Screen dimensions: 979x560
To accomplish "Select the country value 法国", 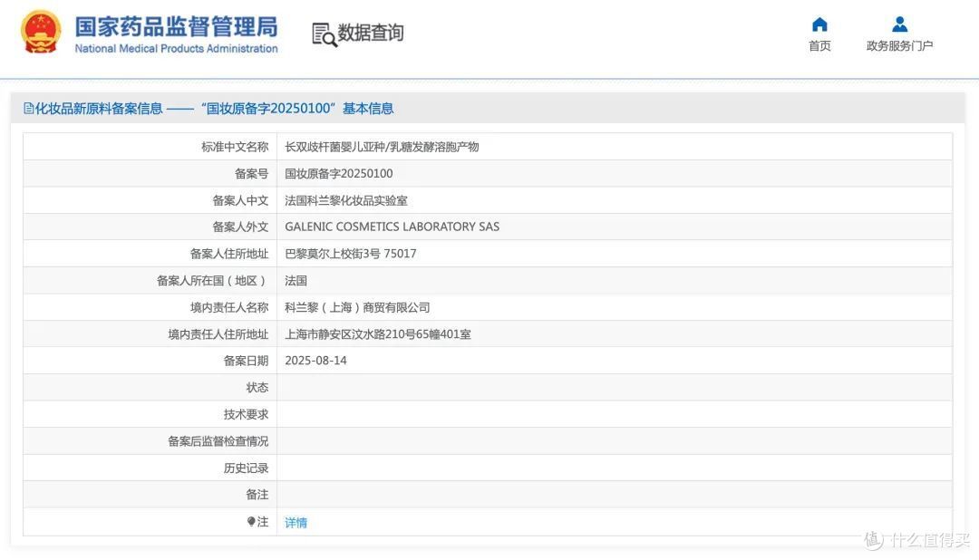I will pyautogui.click(x=296, y=280).
